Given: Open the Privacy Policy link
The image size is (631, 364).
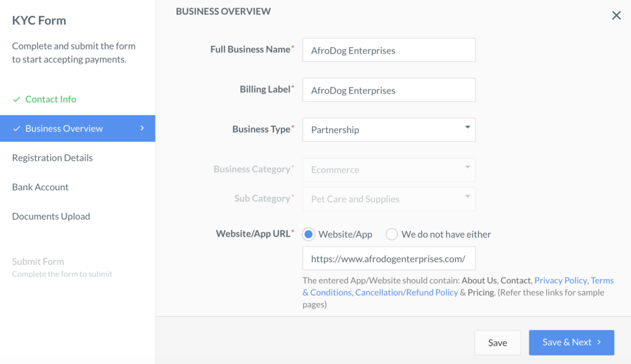Looking at the screenshot, I should tap(560, 280).
